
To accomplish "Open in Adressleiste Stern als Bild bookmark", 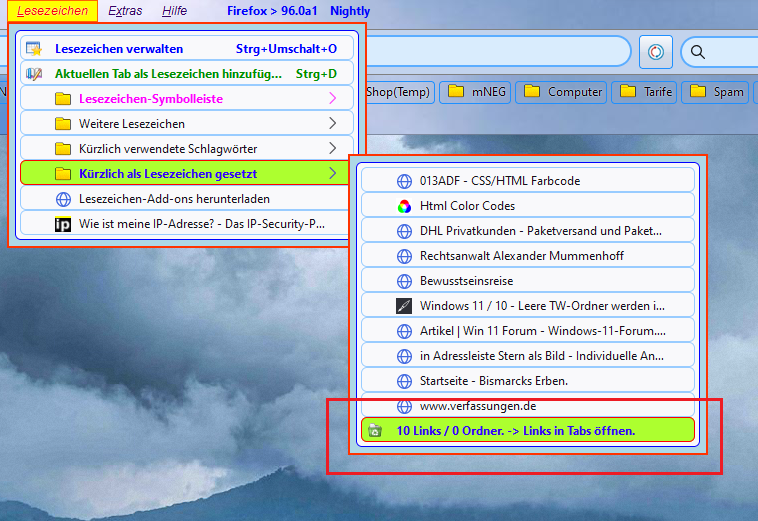I will [528, 356].
